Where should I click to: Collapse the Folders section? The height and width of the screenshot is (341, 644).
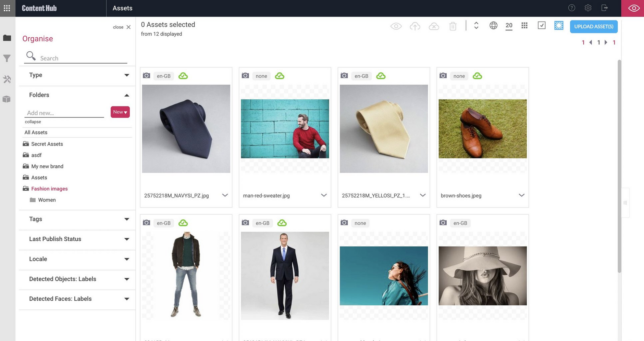coord(77,95)
